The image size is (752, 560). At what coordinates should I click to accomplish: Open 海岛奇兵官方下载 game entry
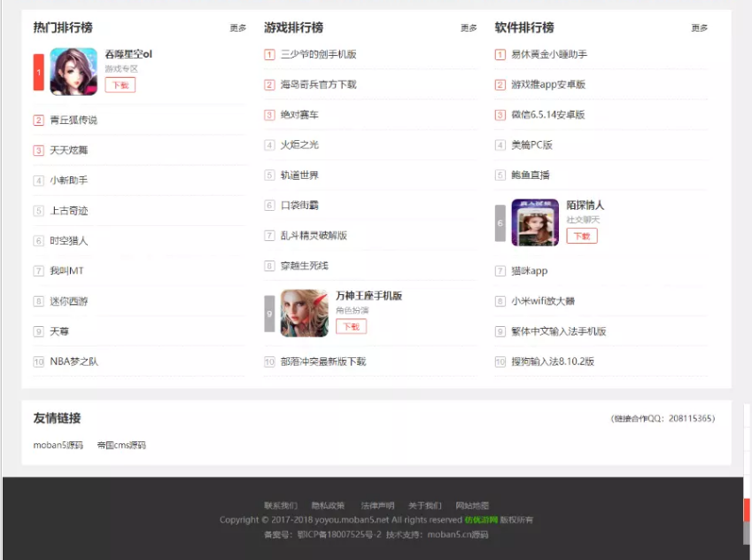[x=319, y=84]
